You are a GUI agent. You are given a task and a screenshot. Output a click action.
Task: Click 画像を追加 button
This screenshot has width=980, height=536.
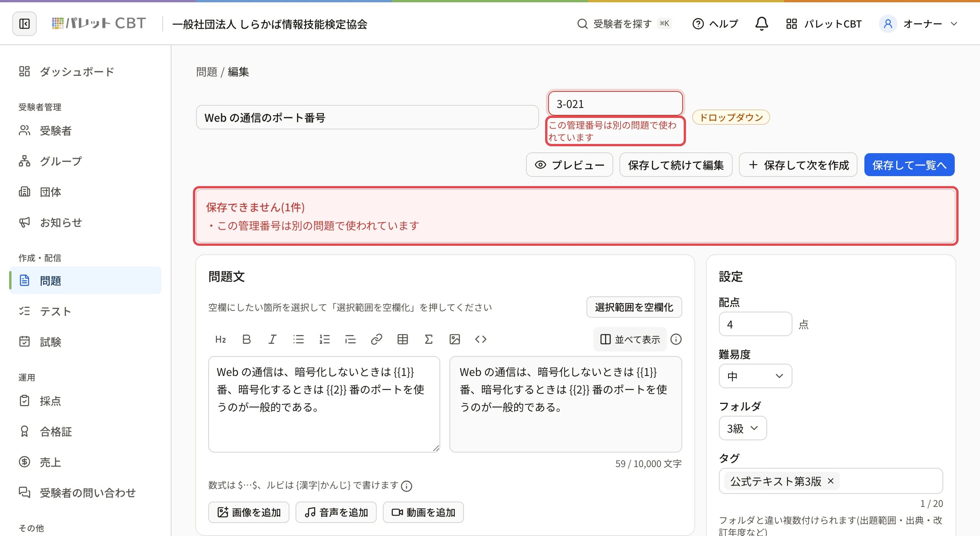249,512
